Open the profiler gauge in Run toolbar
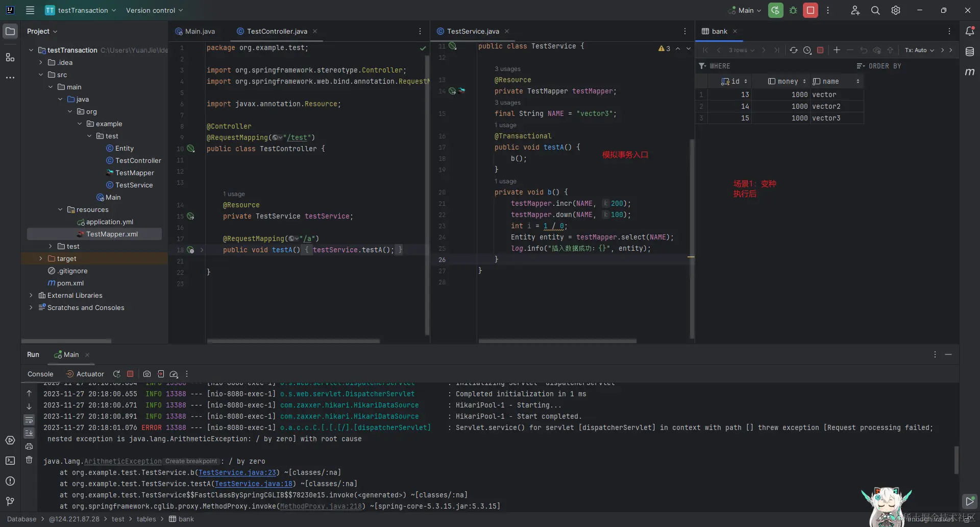The image size is (980, 527). pyautogui.click(x=174, y=374)
